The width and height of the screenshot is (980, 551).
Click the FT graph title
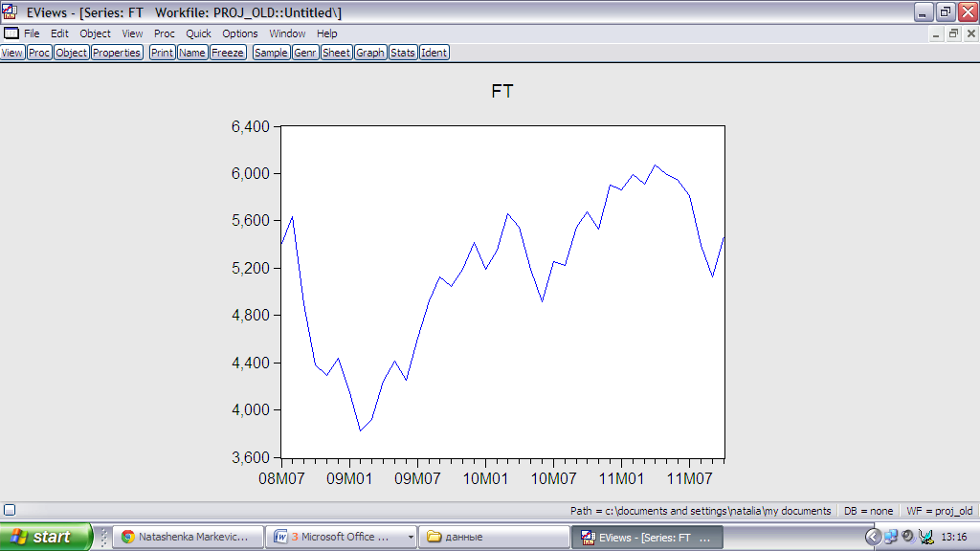pos(502,92)
